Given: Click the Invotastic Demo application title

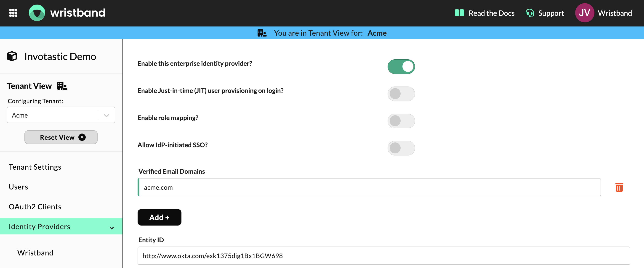Looking at the screenshot, I should 60,56.
